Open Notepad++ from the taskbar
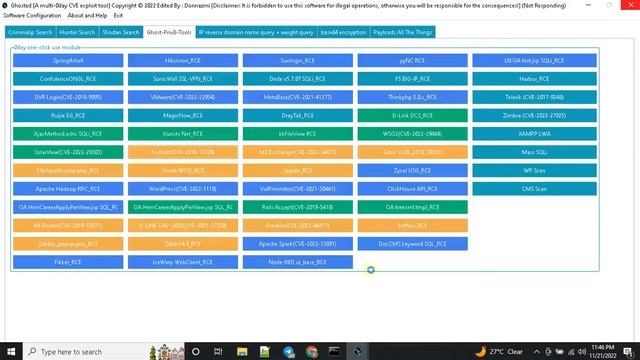This screenshot has height=360, width=640. [x=265, y=351]
